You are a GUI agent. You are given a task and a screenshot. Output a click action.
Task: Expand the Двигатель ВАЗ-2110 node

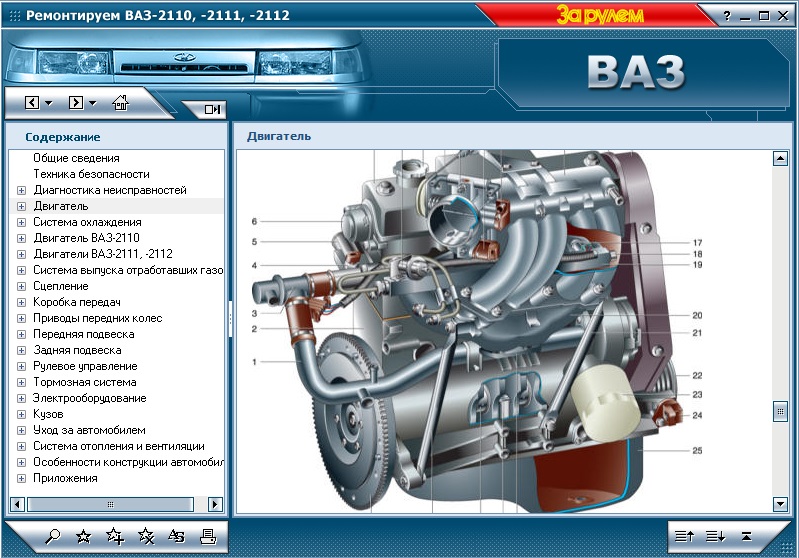point(21,238)
